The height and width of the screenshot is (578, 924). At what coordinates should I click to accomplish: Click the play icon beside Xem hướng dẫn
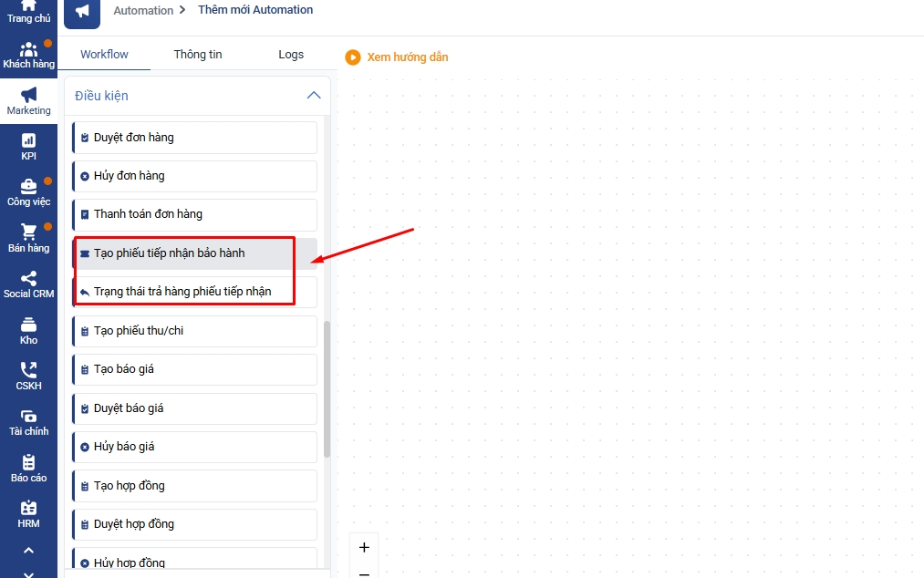click(x=352, y=57)
